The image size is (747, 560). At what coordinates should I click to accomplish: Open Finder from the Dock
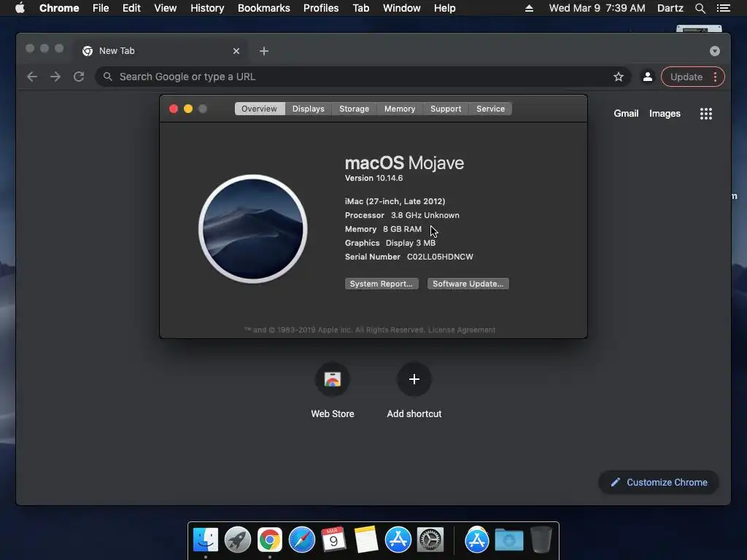pos(205,540)
